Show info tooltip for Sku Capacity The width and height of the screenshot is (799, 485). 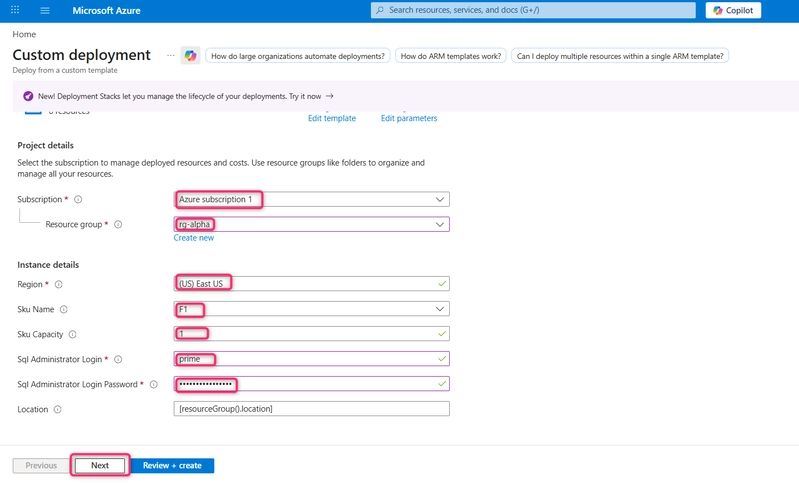click(x=72, y=334)
